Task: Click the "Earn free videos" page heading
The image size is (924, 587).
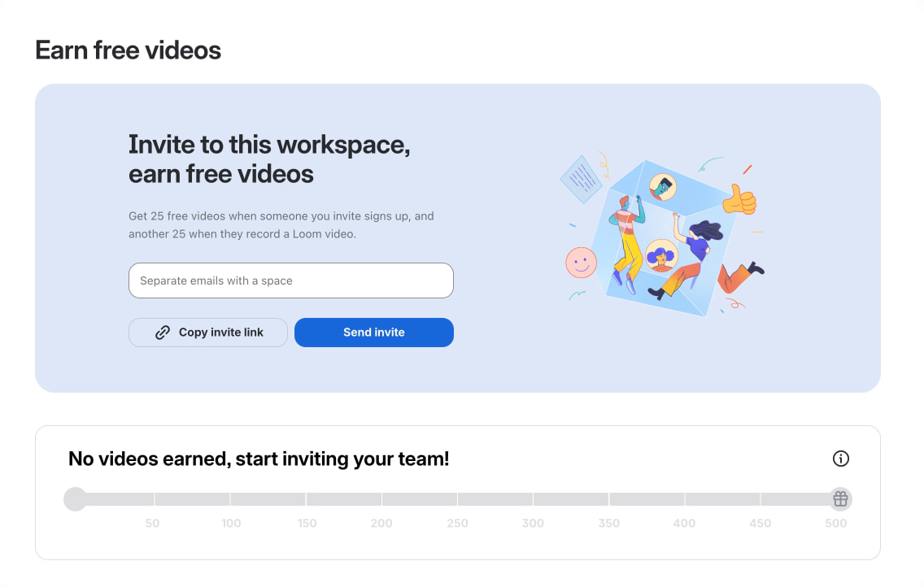Action: point(128,50)
